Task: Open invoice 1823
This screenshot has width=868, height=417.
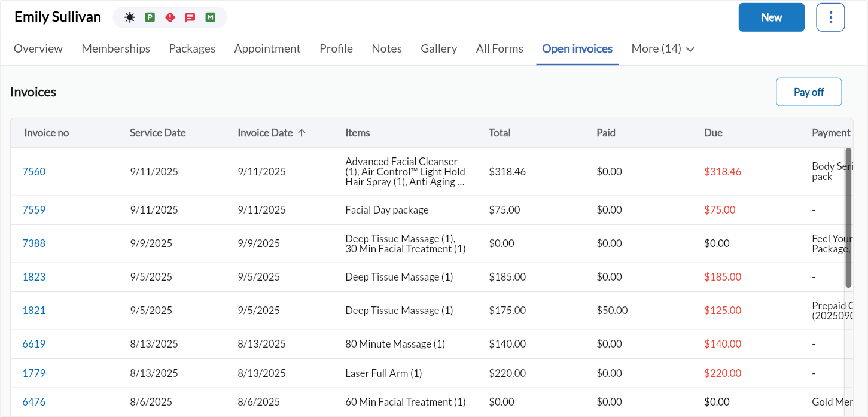Action: click(x=34, y=277)
